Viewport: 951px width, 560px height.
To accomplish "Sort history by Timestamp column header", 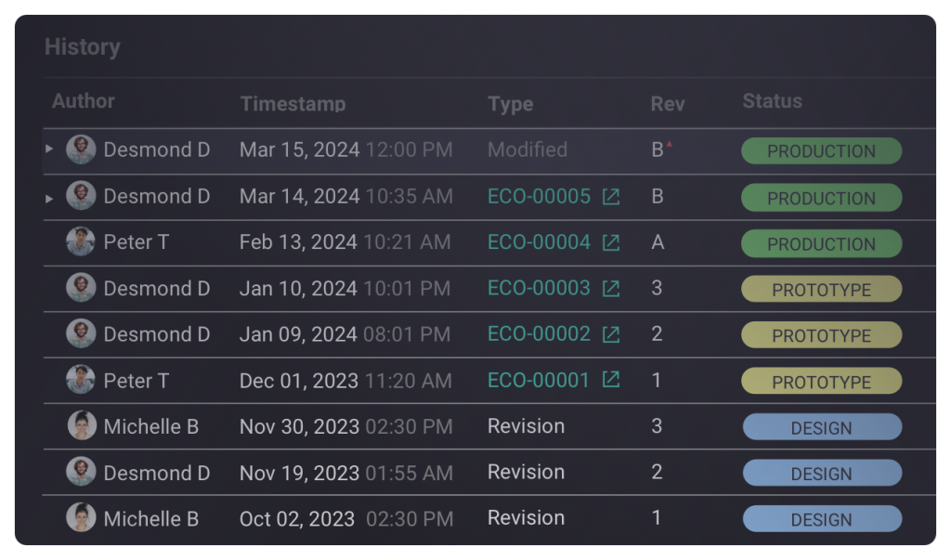I will click(293, 104).
